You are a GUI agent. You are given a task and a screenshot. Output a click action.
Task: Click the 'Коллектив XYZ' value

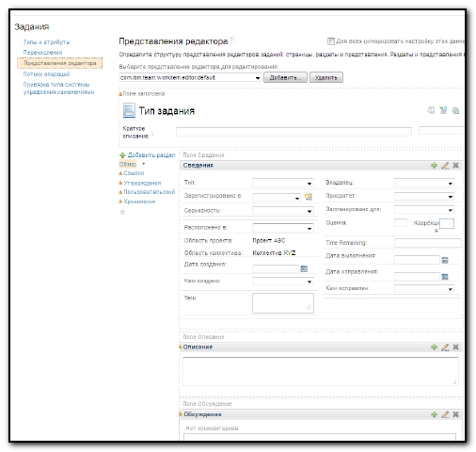tap(274, 253)
